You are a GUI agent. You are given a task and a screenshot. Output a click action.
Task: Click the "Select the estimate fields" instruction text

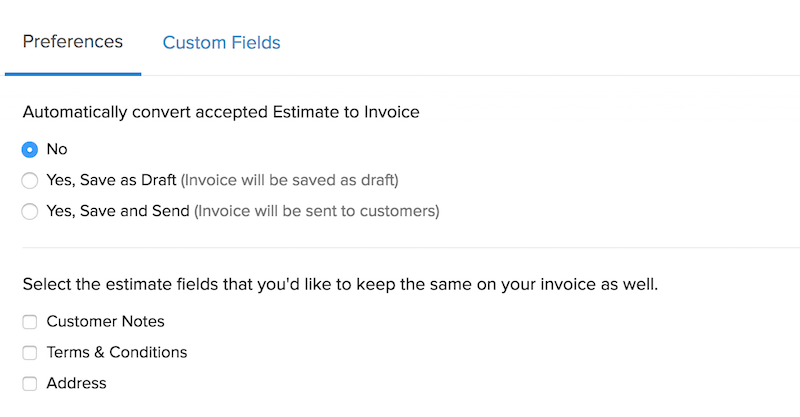340,284
